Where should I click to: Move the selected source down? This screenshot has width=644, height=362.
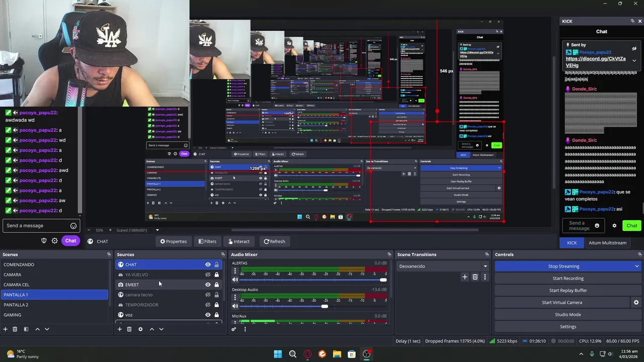pyautogui.click(x=161, y=329)
